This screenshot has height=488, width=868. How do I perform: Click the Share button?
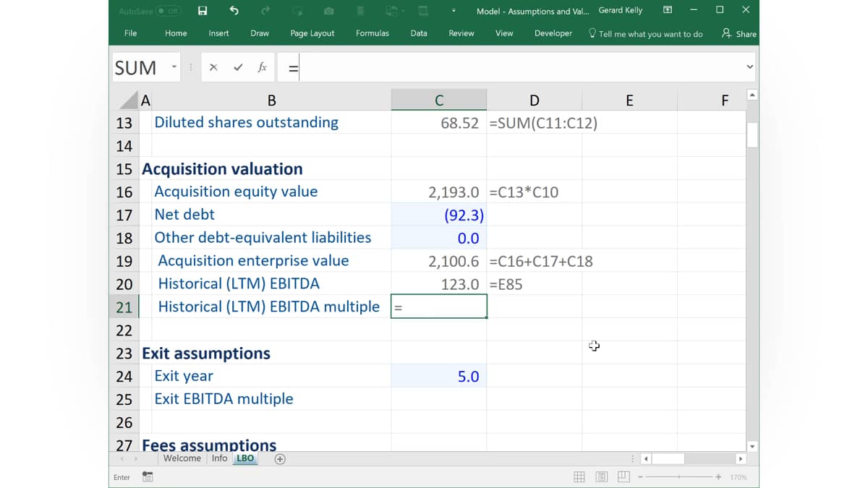click(x=739, y=34)
